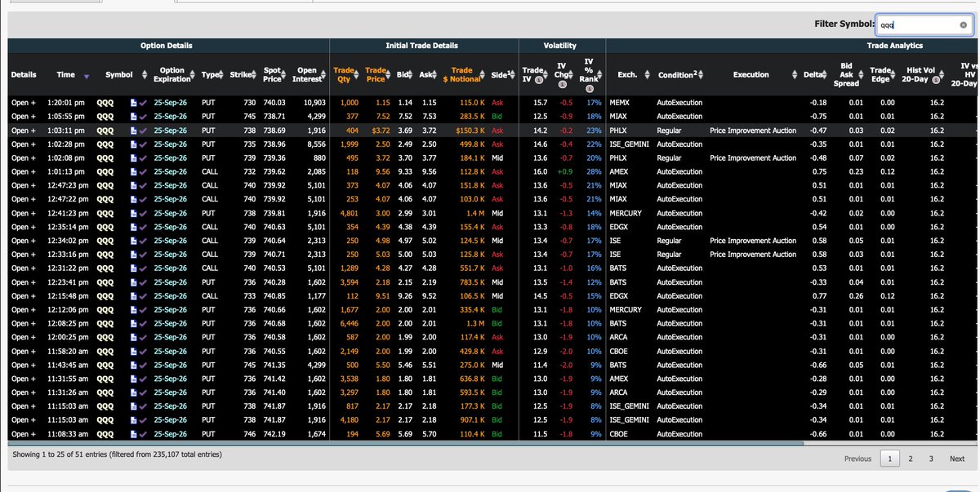Sort by the Condition column header

(x=677, y=75)
